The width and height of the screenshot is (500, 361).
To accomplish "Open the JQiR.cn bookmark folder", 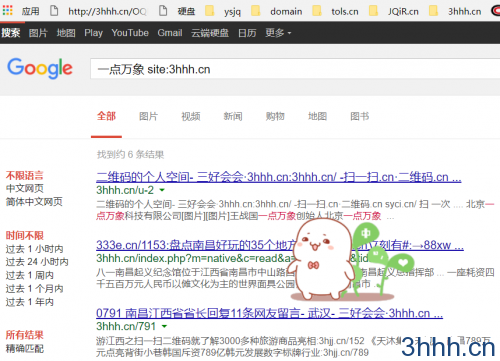I will pyautogui.click(x=394, y=11).
